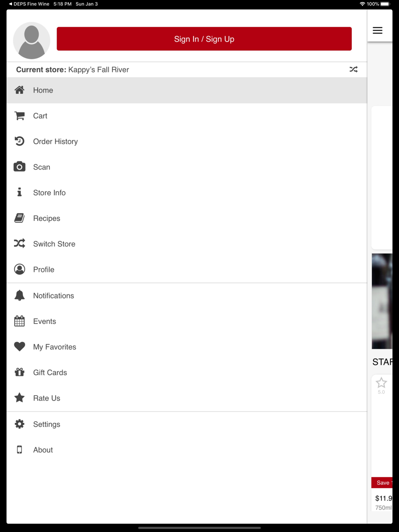Screen dimensions: 399x532
Task: Open the gear icon for Settings
Action: tap(20, 424)
